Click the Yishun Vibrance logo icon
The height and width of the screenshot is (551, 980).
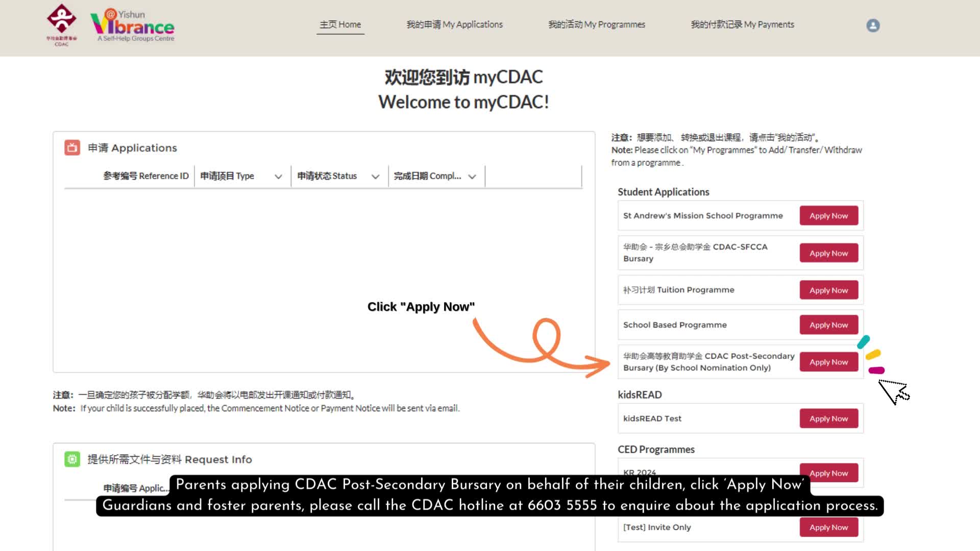[133, 24]
